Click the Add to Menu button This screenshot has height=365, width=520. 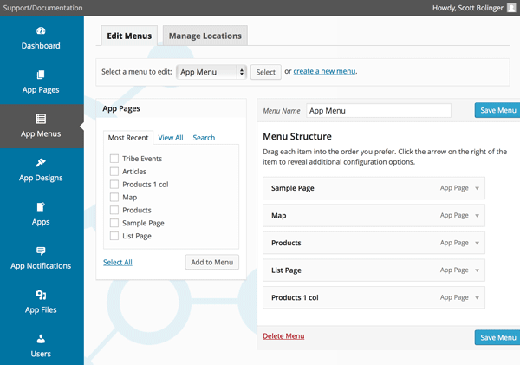point(212,262)
